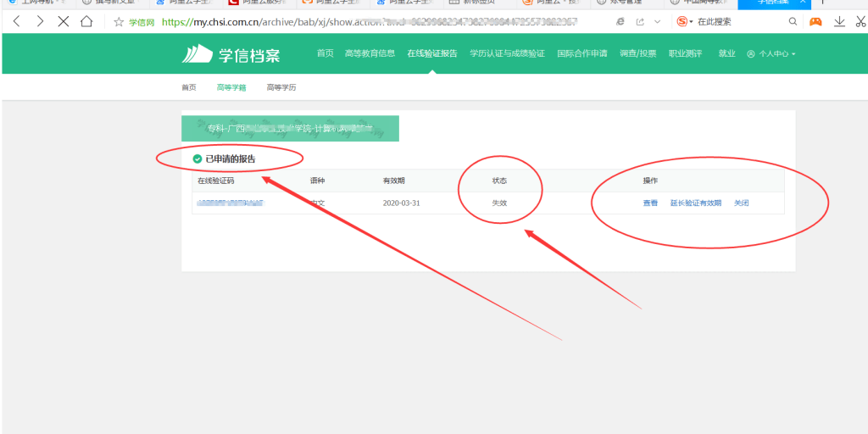Switch to the 高等学历 sub tab

pyautogui.click(x=281, y=87)
